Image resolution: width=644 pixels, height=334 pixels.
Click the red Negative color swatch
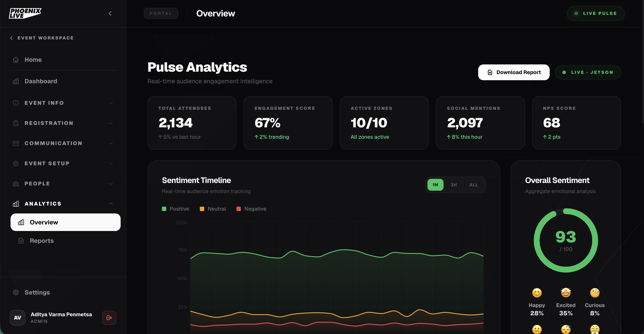[x=239, y=209]
